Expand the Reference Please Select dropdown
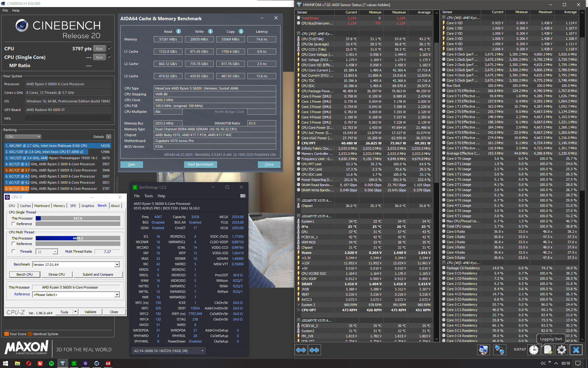Viewport: 588px width, 368px height. (117, 295)
